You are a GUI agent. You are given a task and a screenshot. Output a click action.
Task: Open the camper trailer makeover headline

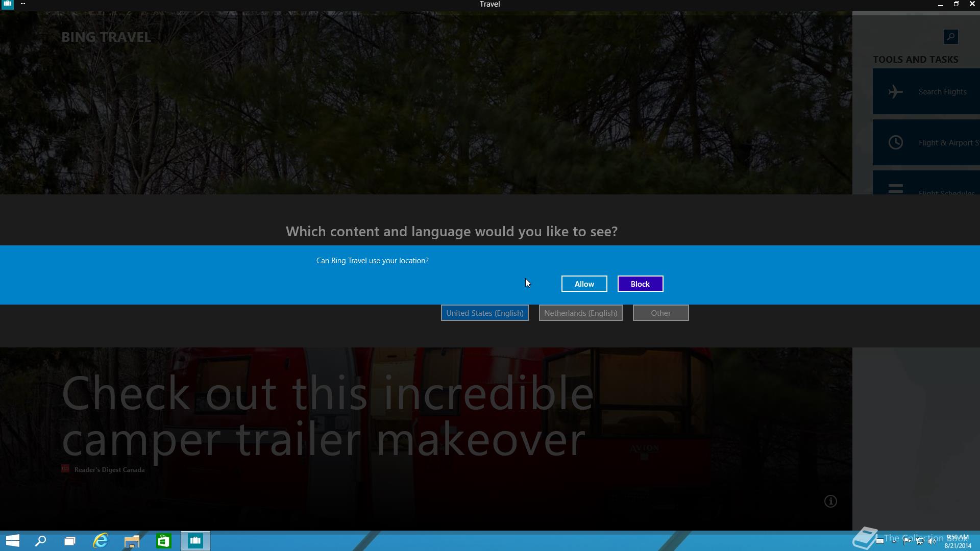(x=328, y=416)
